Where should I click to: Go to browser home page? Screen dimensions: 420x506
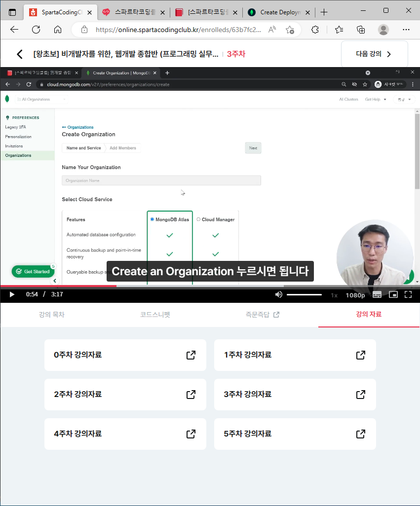click(57, 30)
